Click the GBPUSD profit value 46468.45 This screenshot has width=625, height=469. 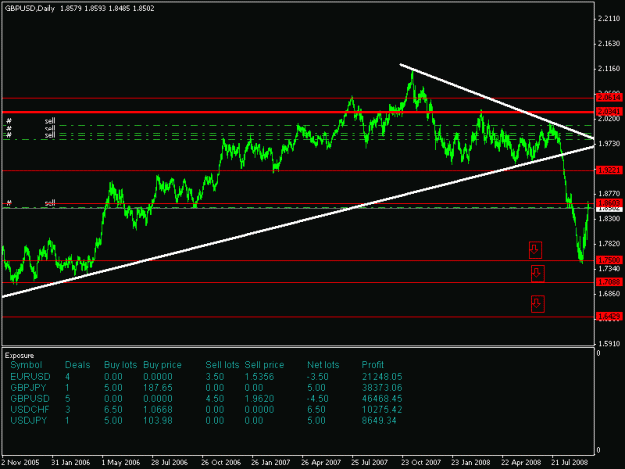[382, 398]
